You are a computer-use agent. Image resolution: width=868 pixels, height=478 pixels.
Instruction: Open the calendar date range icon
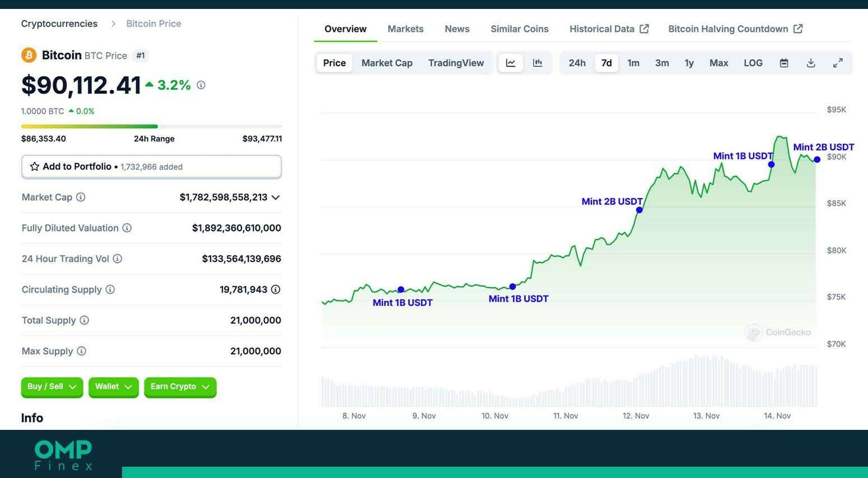(x=784, y=63)
